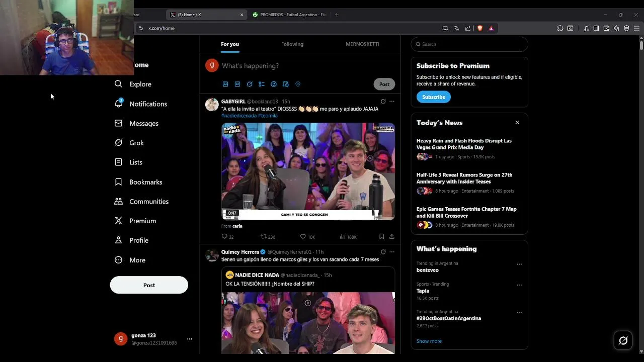
Task: Schedule the new post
Action: click(286, 84)
